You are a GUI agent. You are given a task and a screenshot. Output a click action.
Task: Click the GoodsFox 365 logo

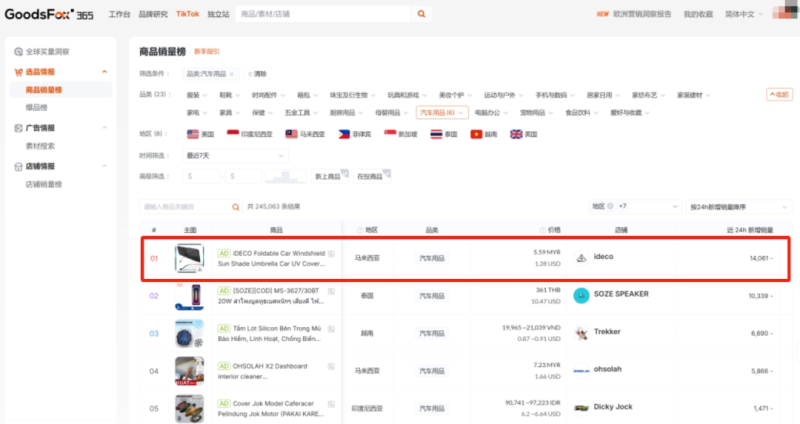(48, 14)
